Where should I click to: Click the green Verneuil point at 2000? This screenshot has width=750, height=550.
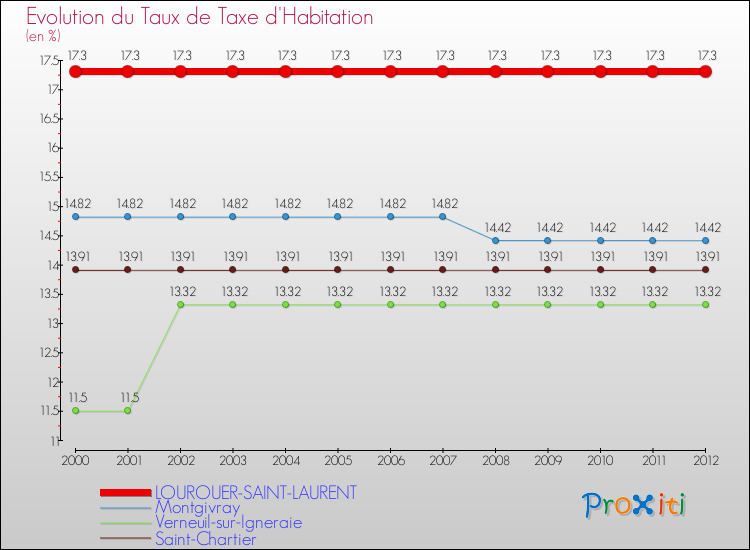pos(76,411)
